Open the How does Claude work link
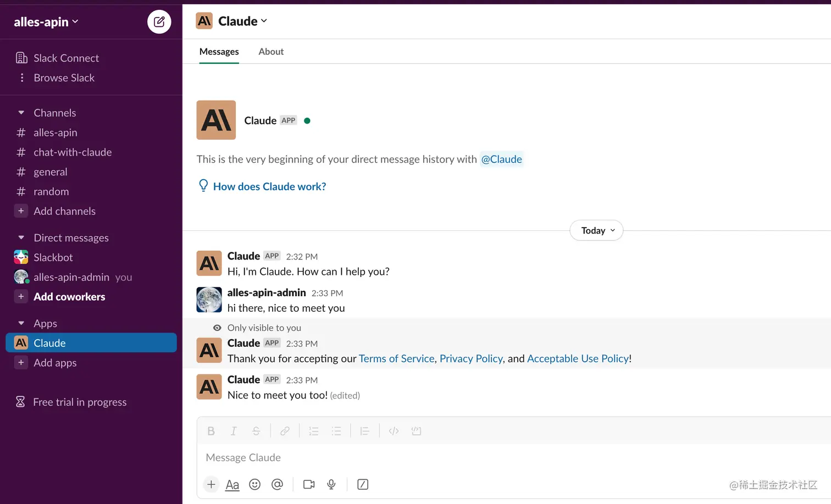Screen dimensions: 831x504 tap(269, 186)
